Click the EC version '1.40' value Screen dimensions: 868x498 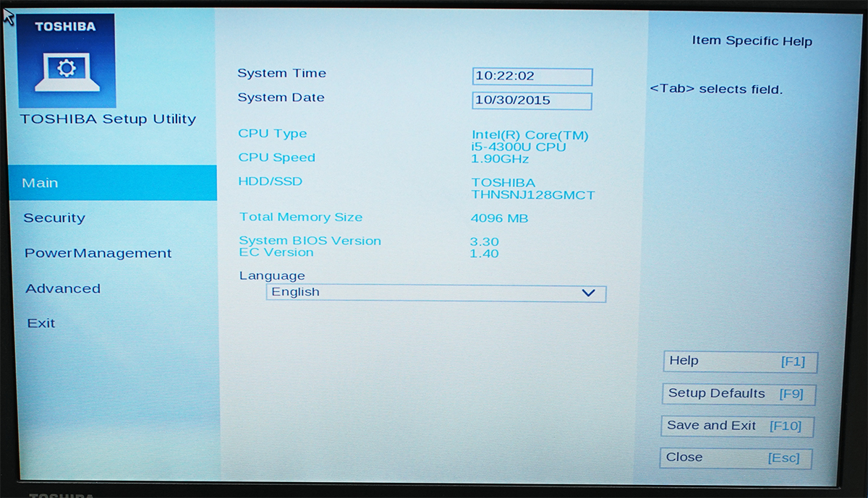coord(484,254)
